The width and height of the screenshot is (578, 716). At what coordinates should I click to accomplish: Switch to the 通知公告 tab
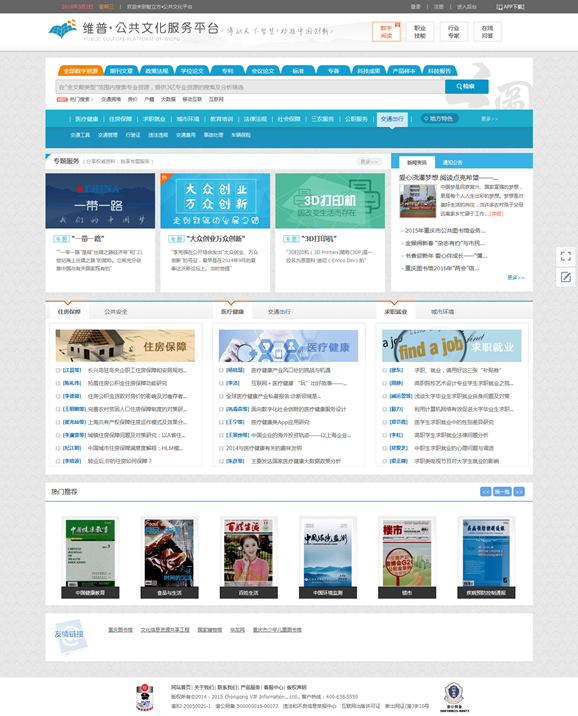click(452, 163)
